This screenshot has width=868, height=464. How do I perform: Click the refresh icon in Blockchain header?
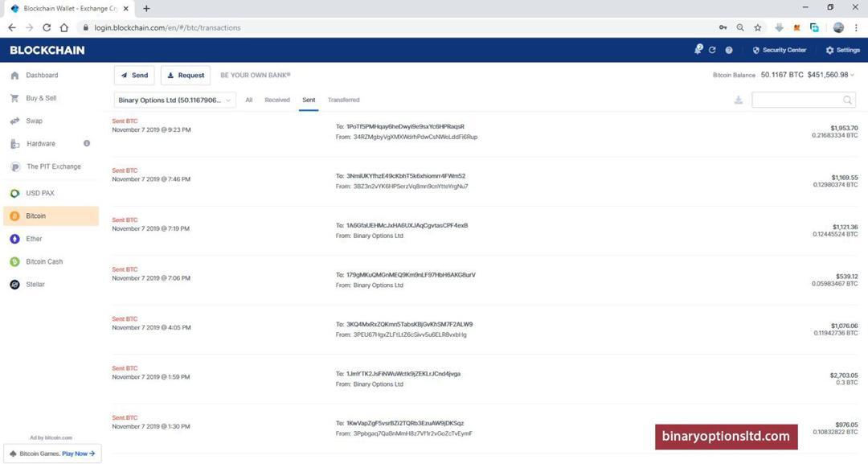click(x=712, y=50)
